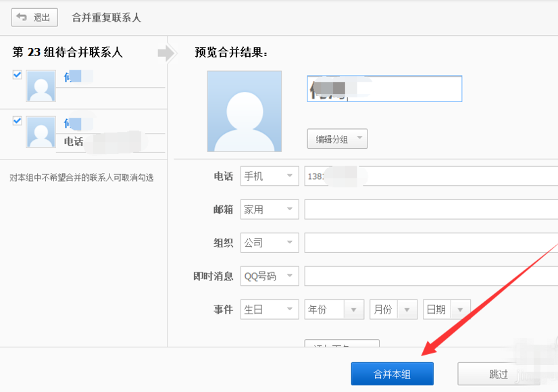
Task: Uncheck the first contact in group 23
Action: coord(16,74)
